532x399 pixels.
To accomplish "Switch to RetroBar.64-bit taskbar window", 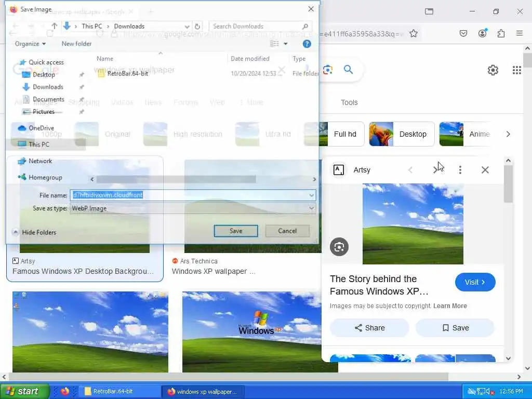I will click(x=119, y=392).
